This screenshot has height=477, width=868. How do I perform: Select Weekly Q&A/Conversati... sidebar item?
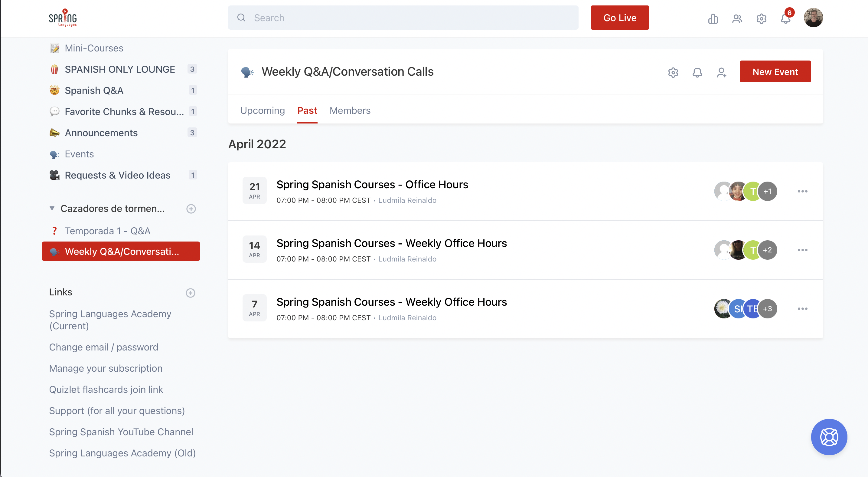pyautogui.click(x=121, y=251)
